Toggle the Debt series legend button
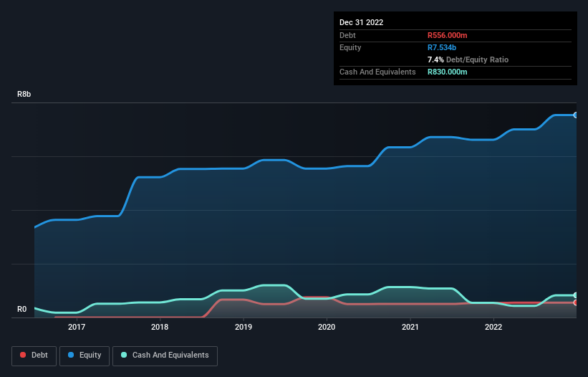The height and width of the screenshot is (377, 588). (34, 355)
